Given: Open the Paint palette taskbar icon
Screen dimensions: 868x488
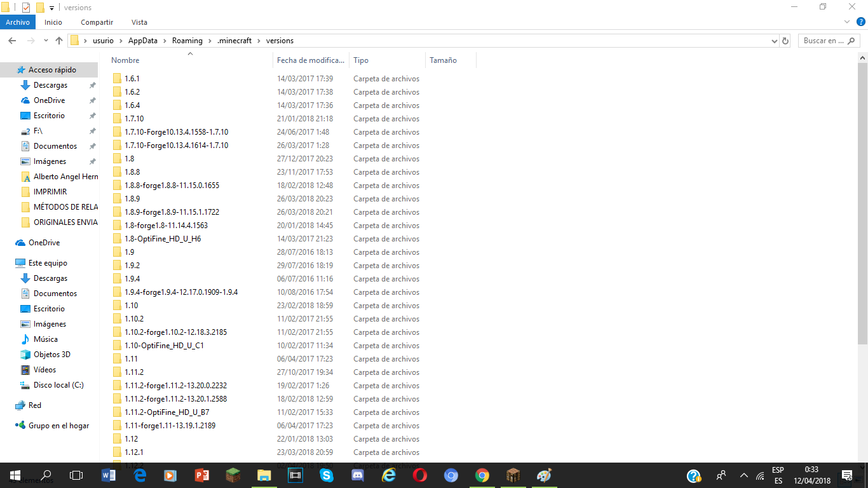Looking at the screenshot, I should click(x=545, y=475).
